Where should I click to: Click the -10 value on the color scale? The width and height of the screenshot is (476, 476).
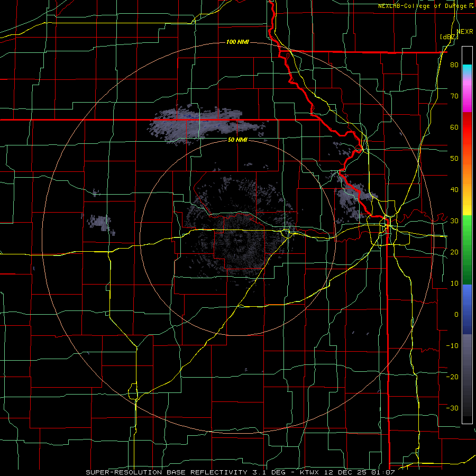coord(452,346)
